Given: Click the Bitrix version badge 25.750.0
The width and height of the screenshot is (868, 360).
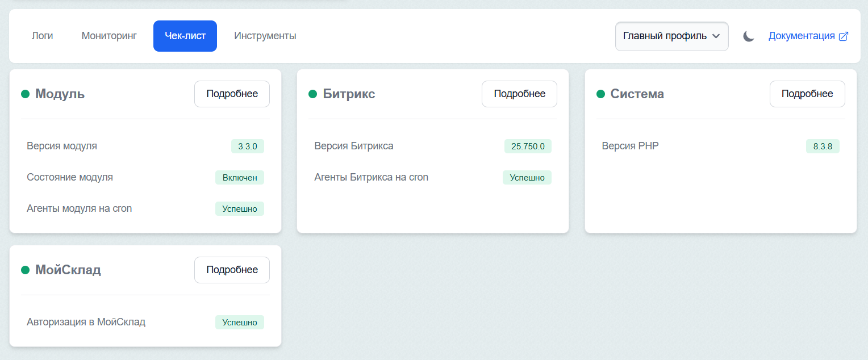Looking at the screenshot, I should [x=528, y=146].
